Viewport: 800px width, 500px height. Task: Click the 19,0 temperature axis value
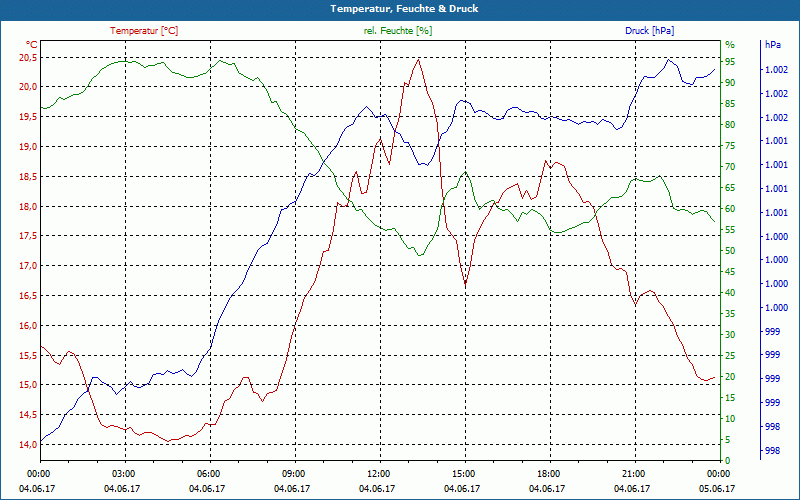point(28,147)
